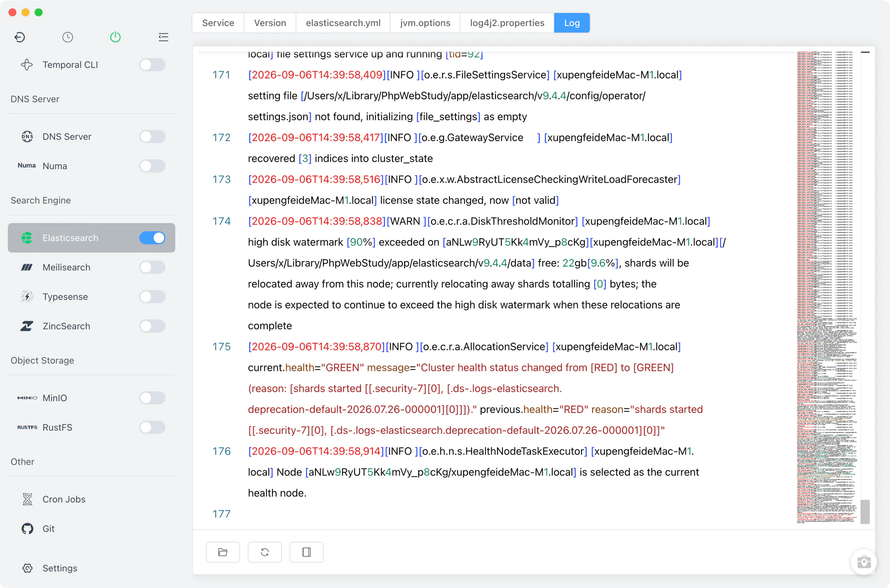
Task: Refresh the log with reload icon
Action: [265, 552]
